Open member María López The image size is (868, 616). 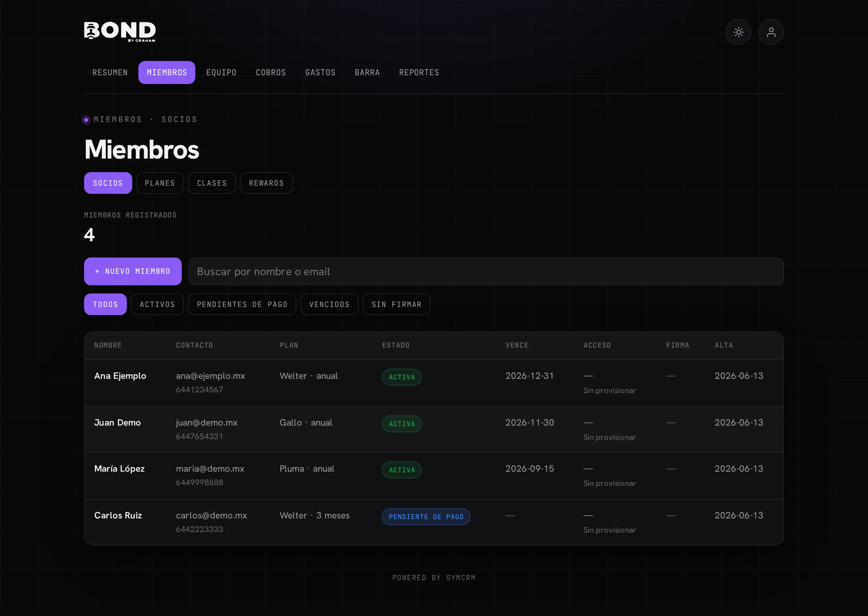[x=119, y=469]
